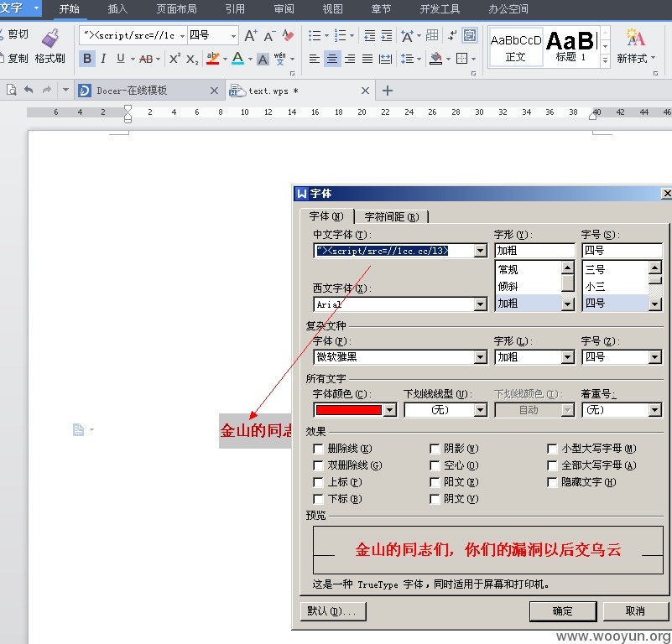This screenshot has height=644, width=672.
Task: Click the 确定 OK button
Action: (563, 611)
